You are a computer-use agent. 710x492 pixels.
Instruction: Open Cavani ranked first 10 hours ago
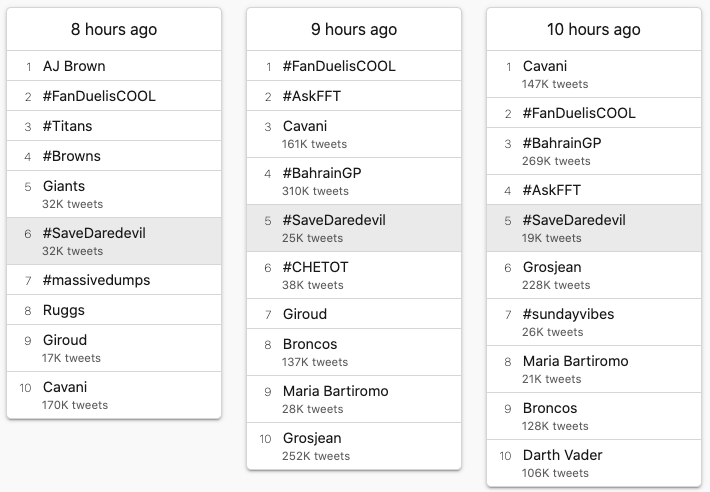coord(594,74)
